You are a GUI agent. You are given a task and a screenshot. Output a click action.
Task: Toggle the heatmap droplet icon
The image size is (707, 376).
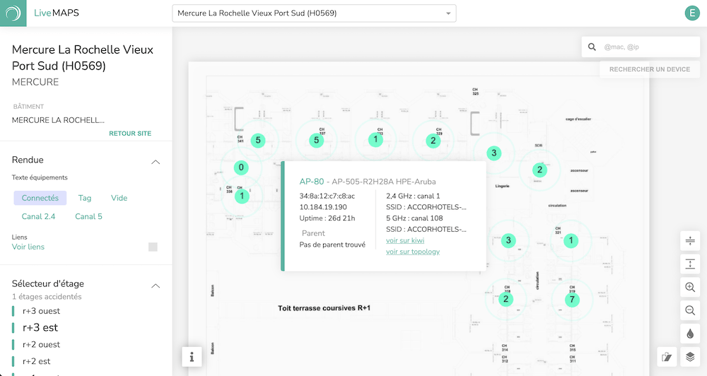(690, 334)
